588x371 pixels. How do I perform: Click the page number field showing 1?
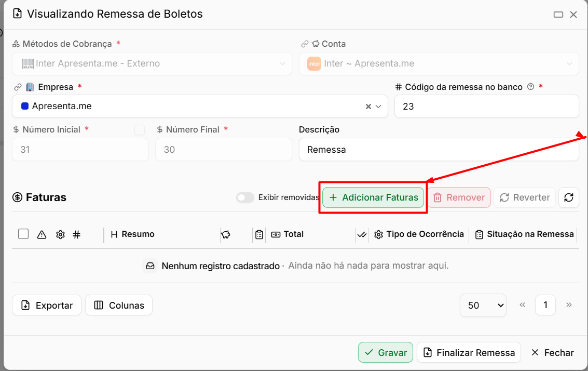point(545,306)
